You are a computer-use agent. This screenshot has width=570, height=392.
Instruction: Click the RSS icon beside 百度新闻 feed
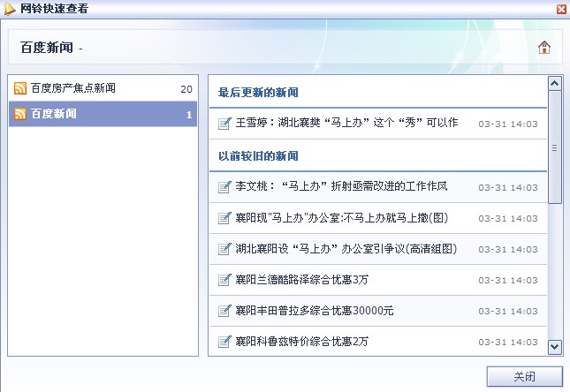20,114
